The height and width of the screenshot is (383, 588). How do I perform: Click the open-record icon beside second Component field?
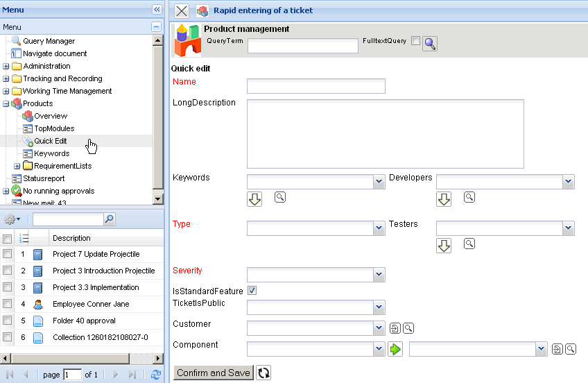coord(557,349)
